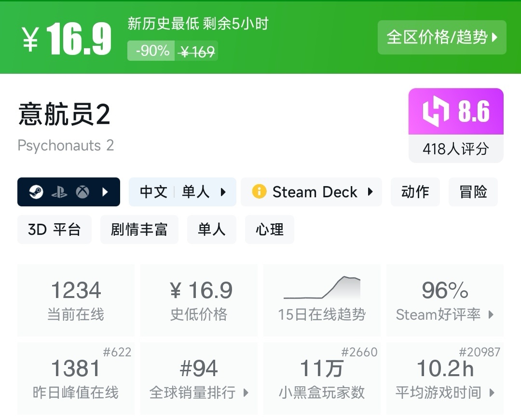Click the yellow Steam Deck info icon
The image size is (521, 420).
click(259, 192)
